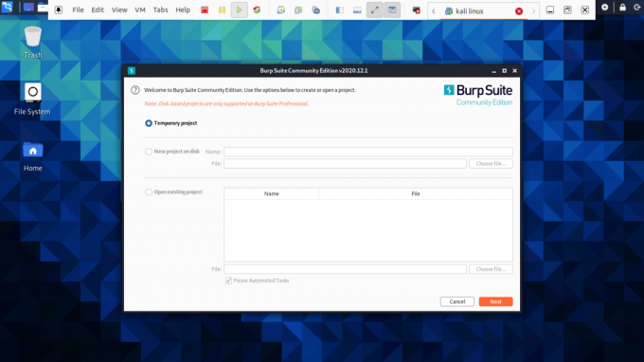The image size is (644, 362).
Task: Go to previous VM tab arrow
Action: (x=434, y=11)
